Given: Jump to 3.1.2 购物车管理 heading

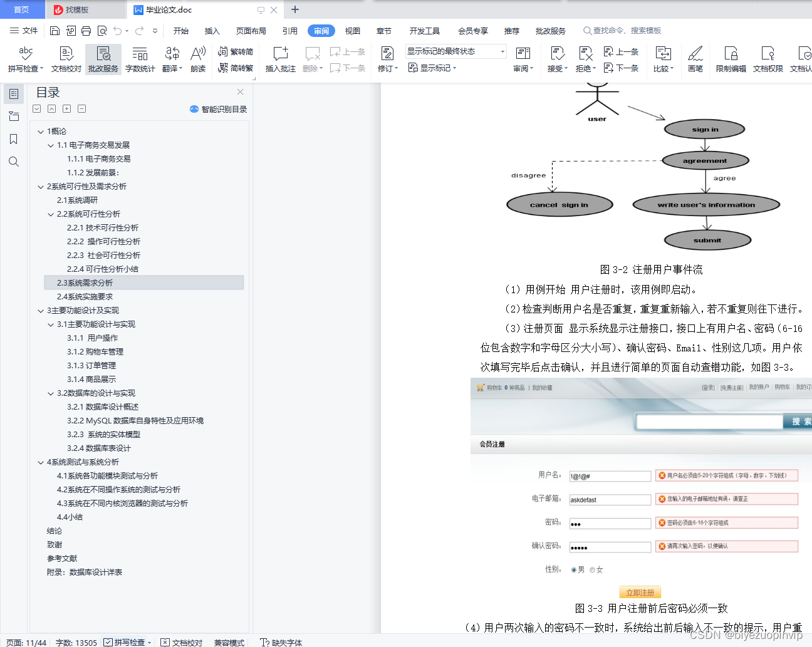Looking at the screenshot, I should coord(95,352).
